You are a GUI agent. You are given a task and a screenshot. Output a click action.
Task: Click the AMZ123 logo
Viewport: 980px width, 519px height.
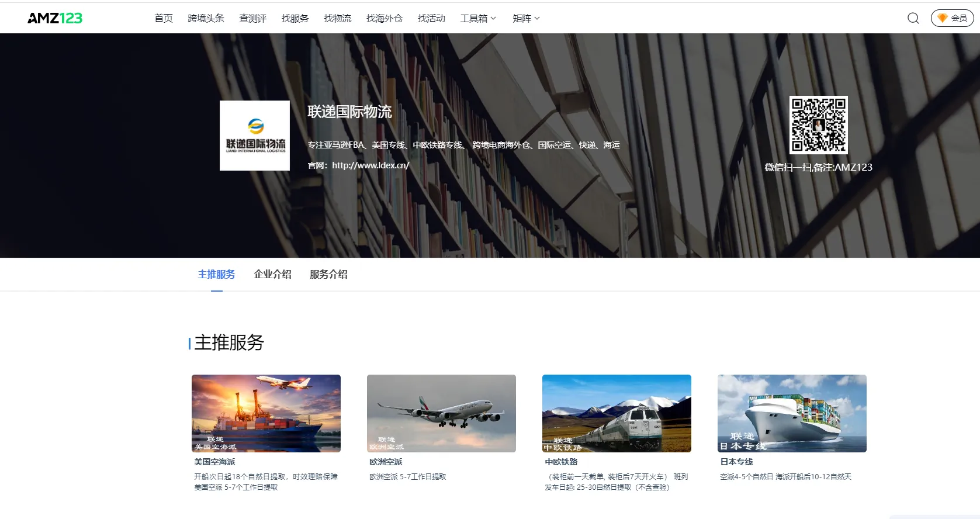(55, 18)
